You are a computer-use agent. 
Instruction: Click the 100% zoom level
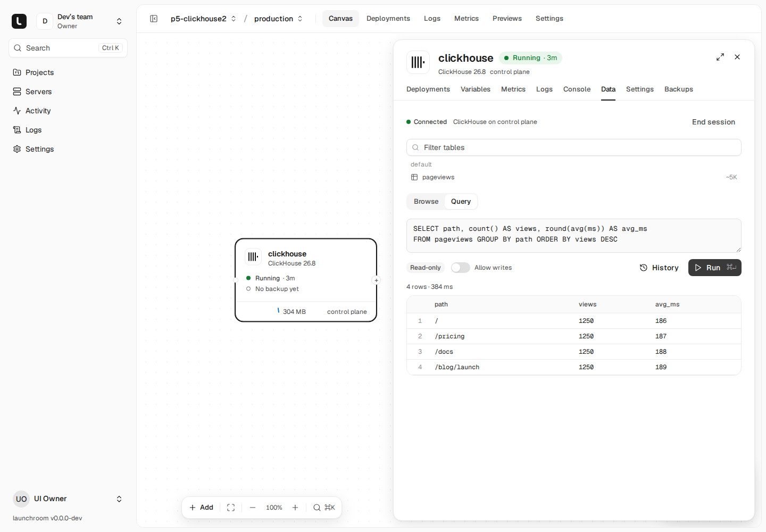[274, 508]
